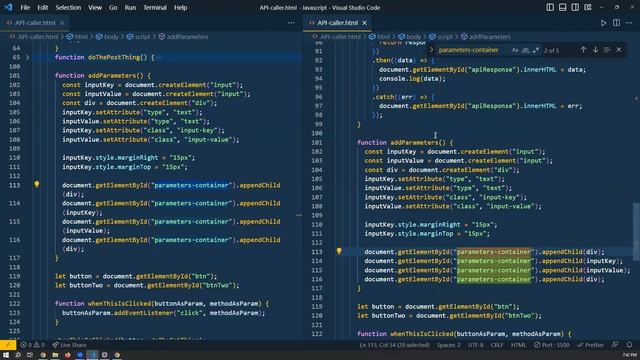Viewport: 640px width, 360px height.
Task: Open the Terminal menu
Action: pyautogui.click(x=155, y=7)
